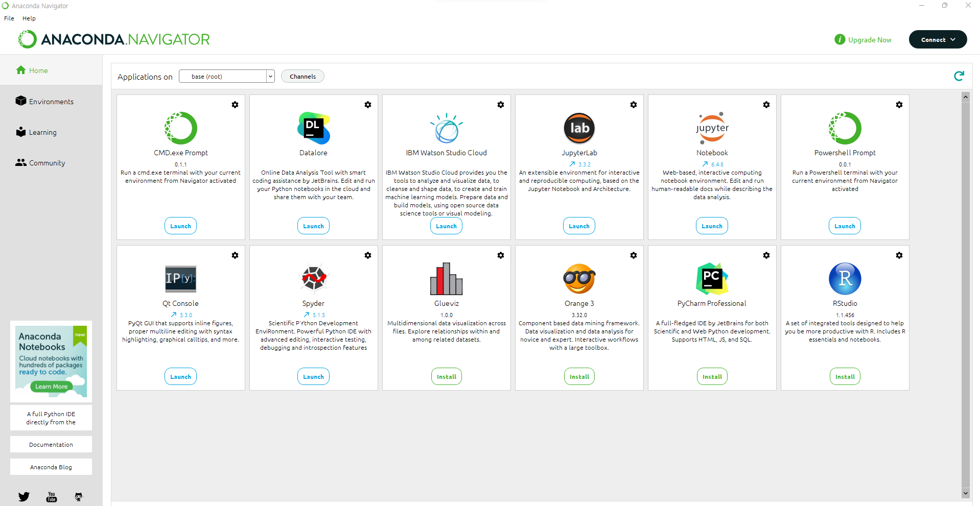This screenshot has width=980, height=506.
Task: Open the Anaconda Blog link
Action: click(51, 467)
